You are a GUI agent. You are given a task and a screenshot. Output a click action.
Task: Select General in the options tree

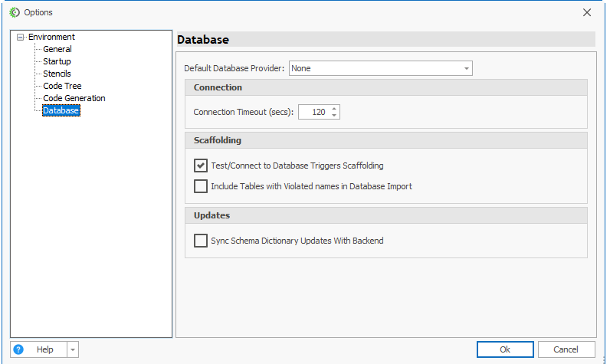point(57,49)
